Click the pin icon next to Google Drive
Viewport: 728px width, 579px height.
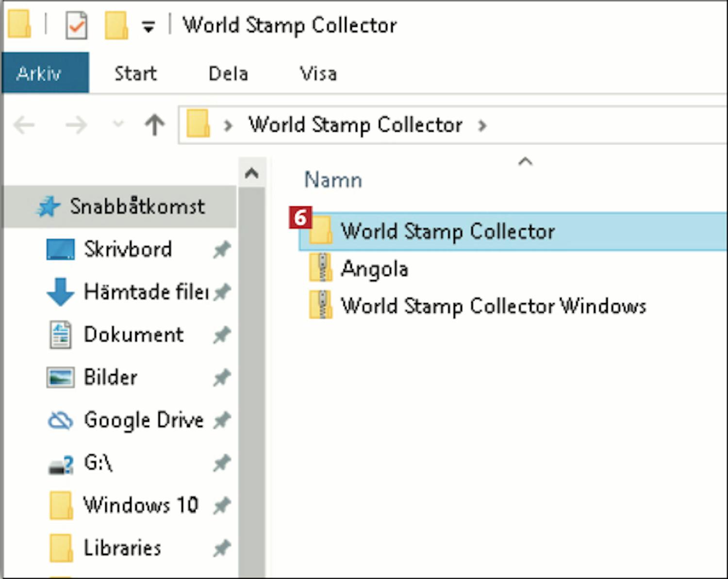(221, 420)
